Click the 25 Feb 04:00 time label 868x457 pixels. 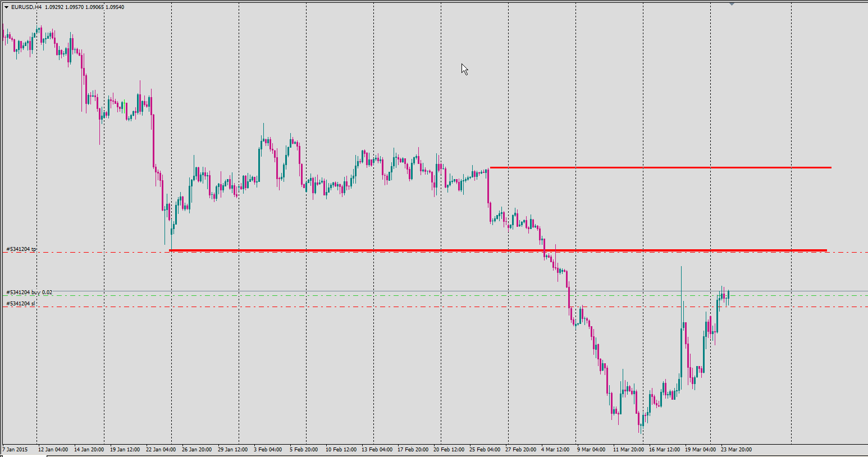click(x=485, y=449)
